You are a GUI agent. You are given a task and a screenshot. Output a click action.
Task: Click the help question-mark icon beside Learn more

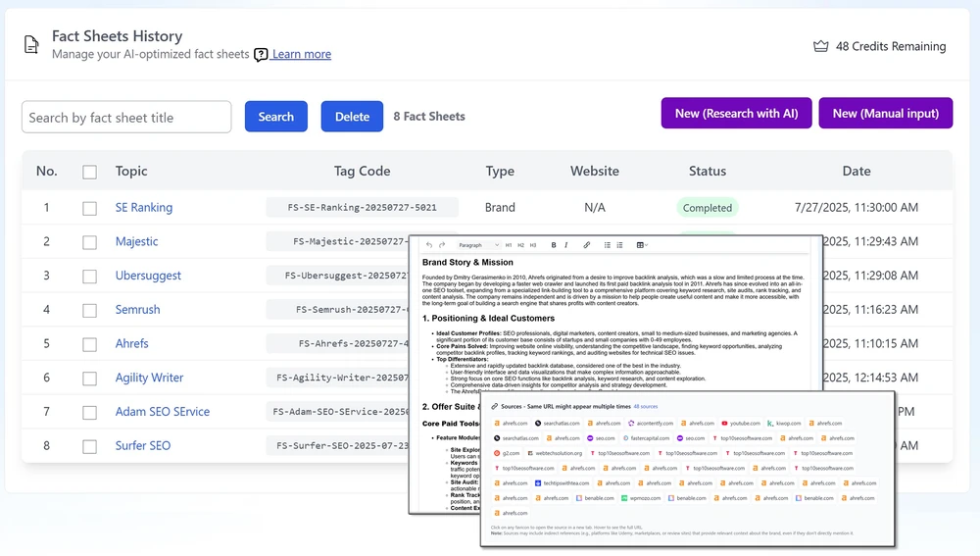tap(261, 54)
